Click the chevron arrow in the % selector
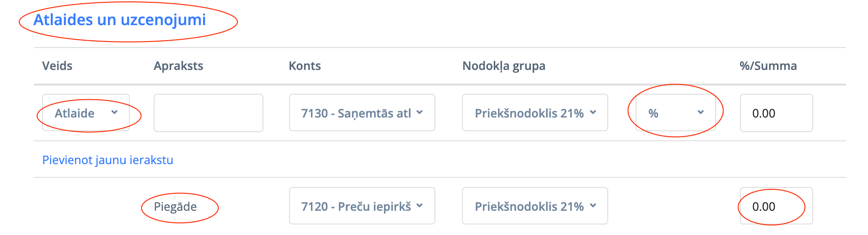The height and width of the screenshot is (235, 868). click(700, 112)
